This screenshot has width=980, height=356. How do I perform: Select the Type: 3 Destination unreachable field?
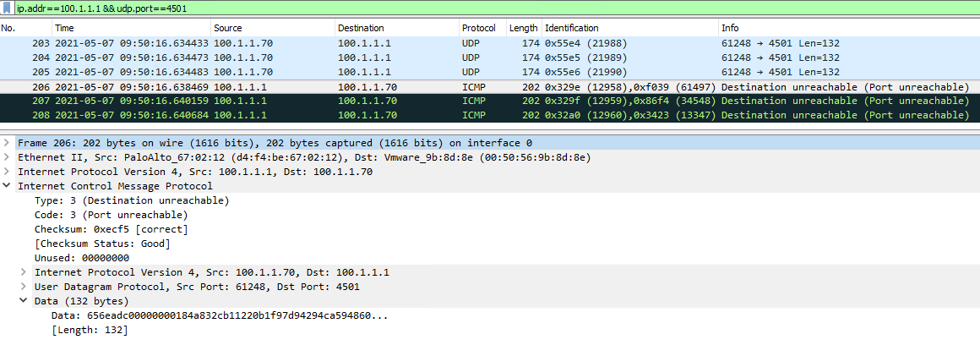132,201
